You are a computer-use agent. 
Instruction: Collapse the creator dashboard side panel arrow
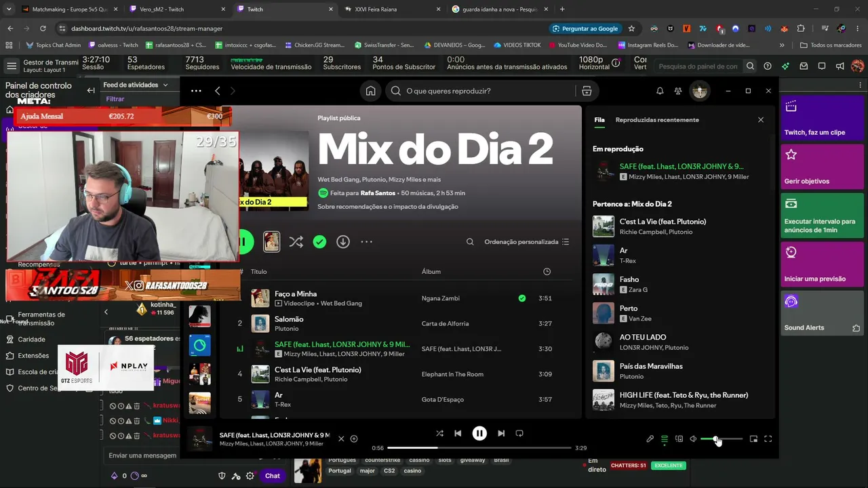coord(91,90)
